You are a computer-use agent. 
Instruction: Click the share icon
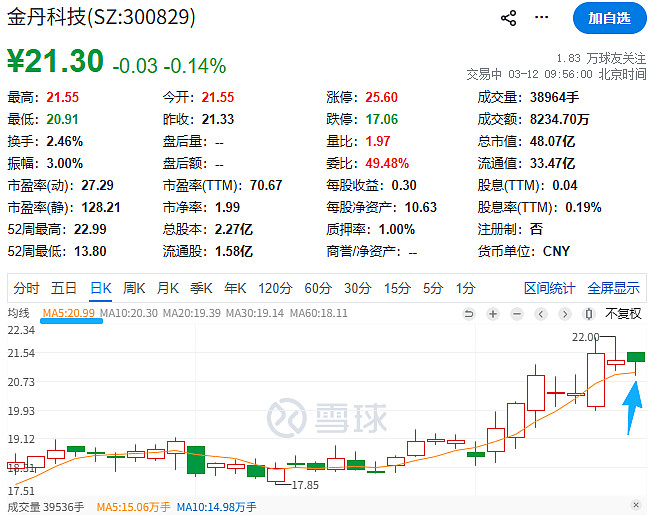(508, 18)
